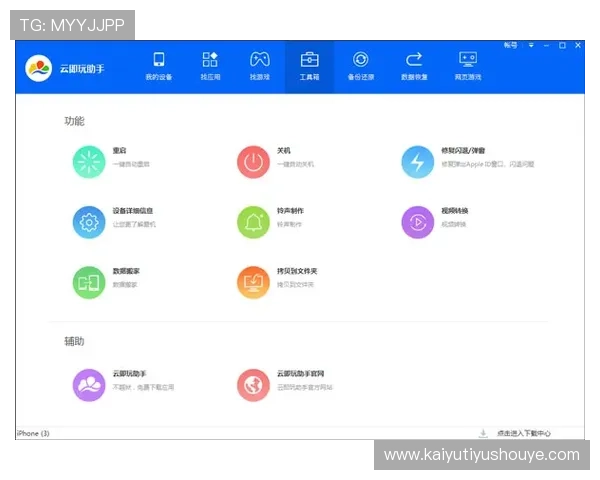Open the 网页游戏 (Web Games) tab
Screen dimensions: 600x480
tap(468, 67)
